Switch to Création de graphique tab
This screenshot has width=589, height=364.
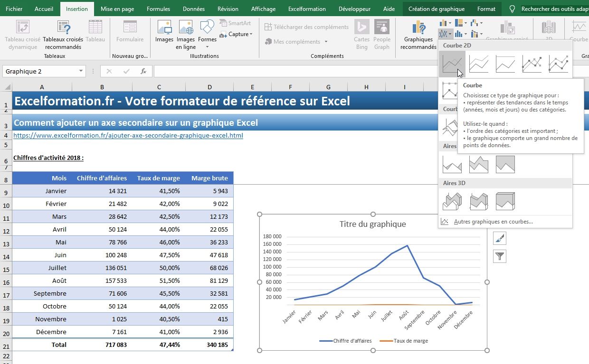coord(437,9)
